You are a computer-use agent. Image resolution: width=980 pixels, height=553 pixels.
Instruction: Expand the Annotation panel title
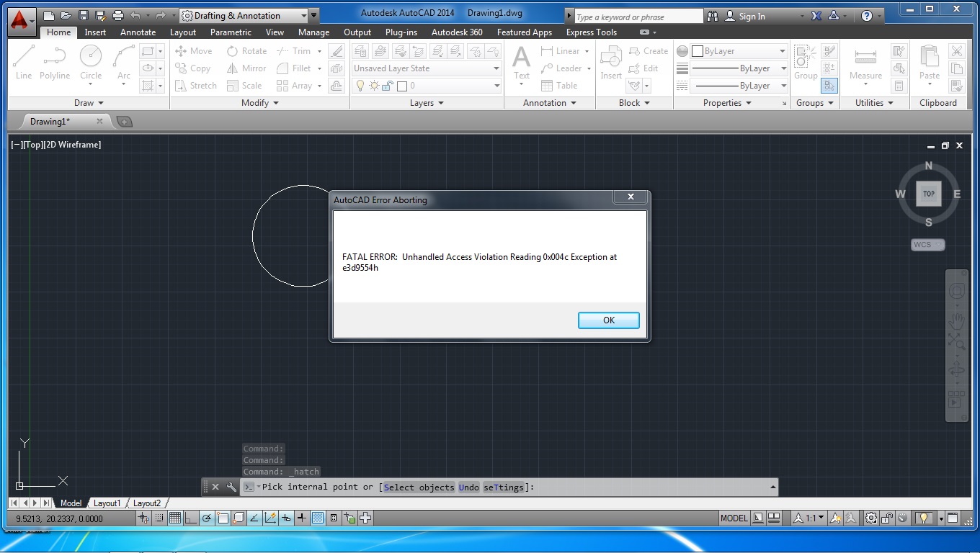click(550, 103)
